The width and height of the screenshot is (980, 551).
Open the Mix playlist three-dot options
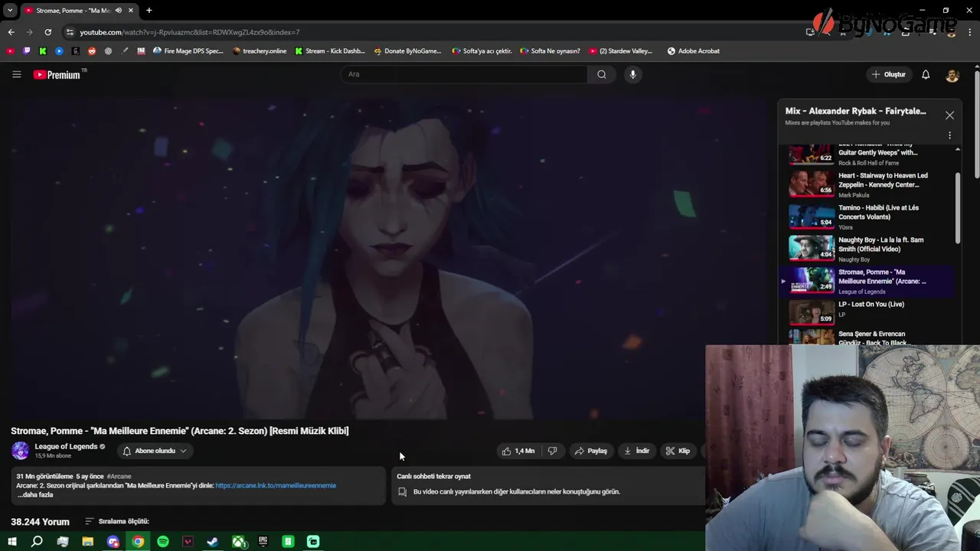[949, 135]
